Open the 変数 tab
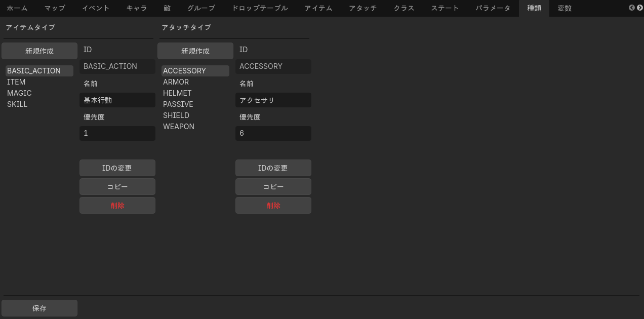Viewport: 644px width, 319px height. pyautogui.click(x=565, y=8)
